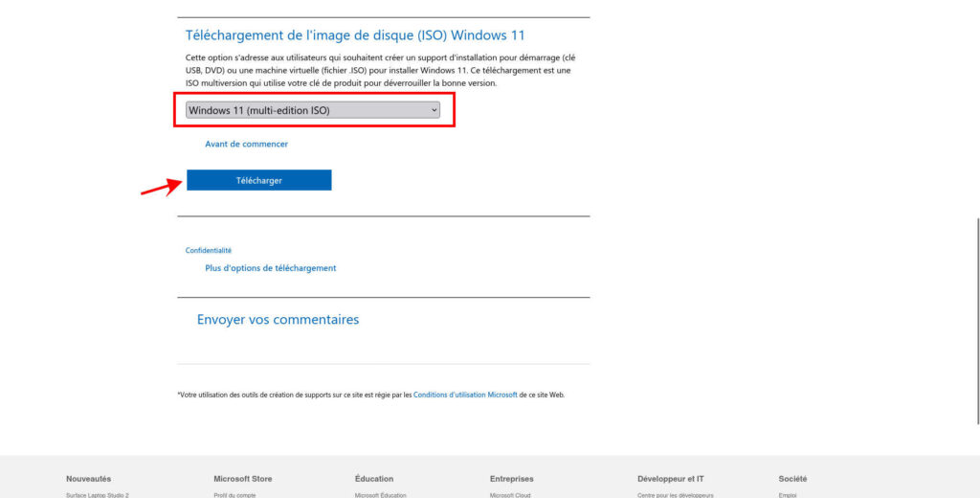Click the Téléchargement de l'image de disque heading
The image size is (980, 498).
(x=355, y=35)
